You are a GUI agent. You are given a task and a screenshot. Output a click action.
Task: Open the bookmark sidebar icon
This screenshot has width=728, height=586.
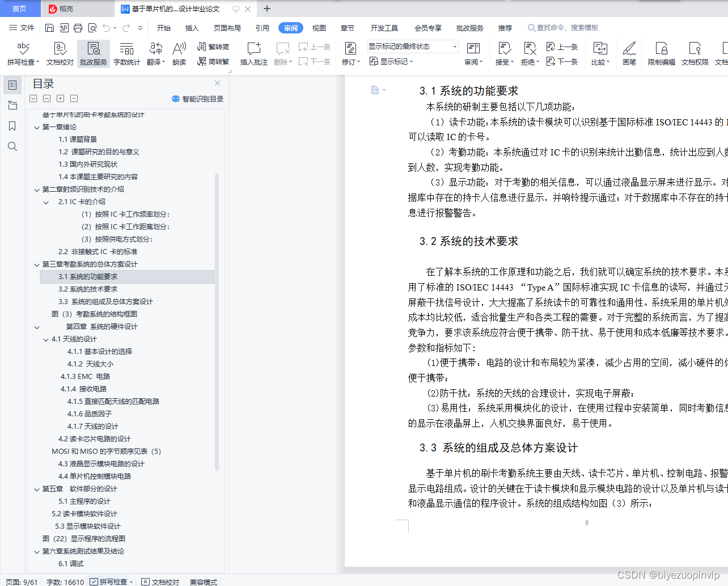[x=12, y=126]
